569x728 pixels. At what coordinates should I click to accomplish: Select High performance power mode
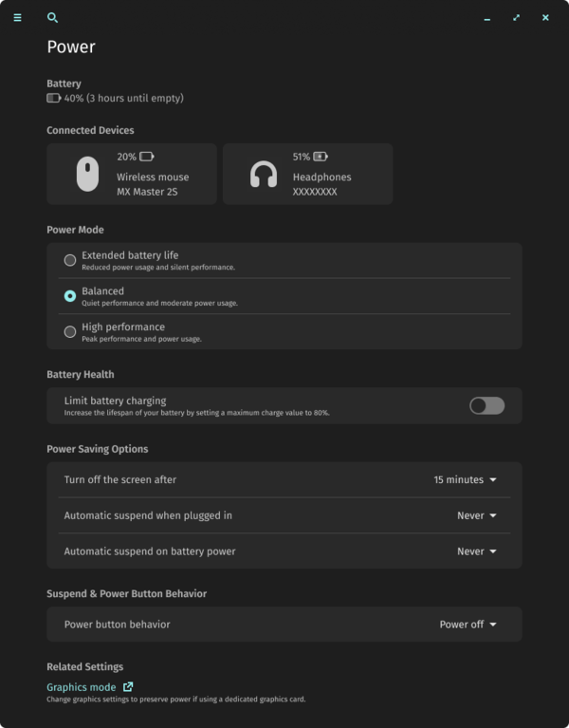click(70, 331)
